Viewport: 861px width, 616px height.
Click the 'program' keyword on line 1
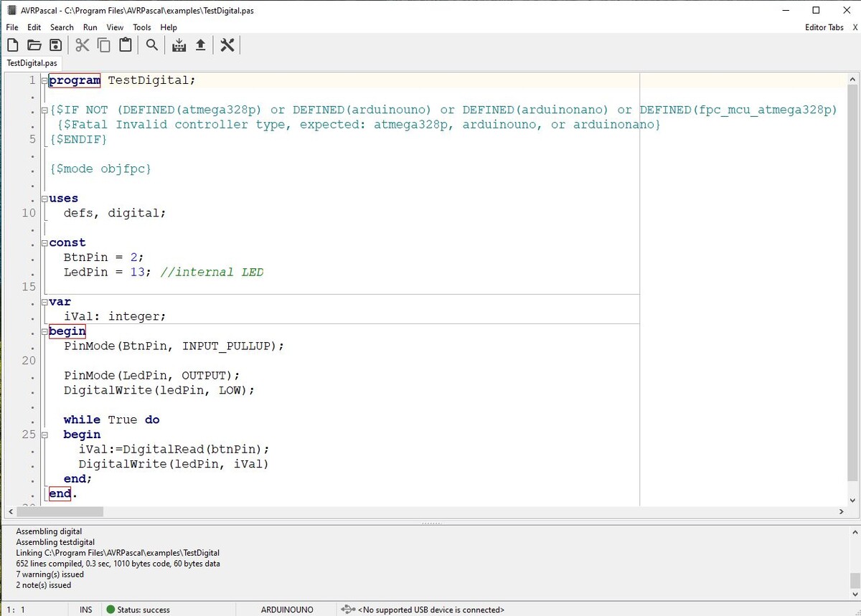tap(75, 80)
